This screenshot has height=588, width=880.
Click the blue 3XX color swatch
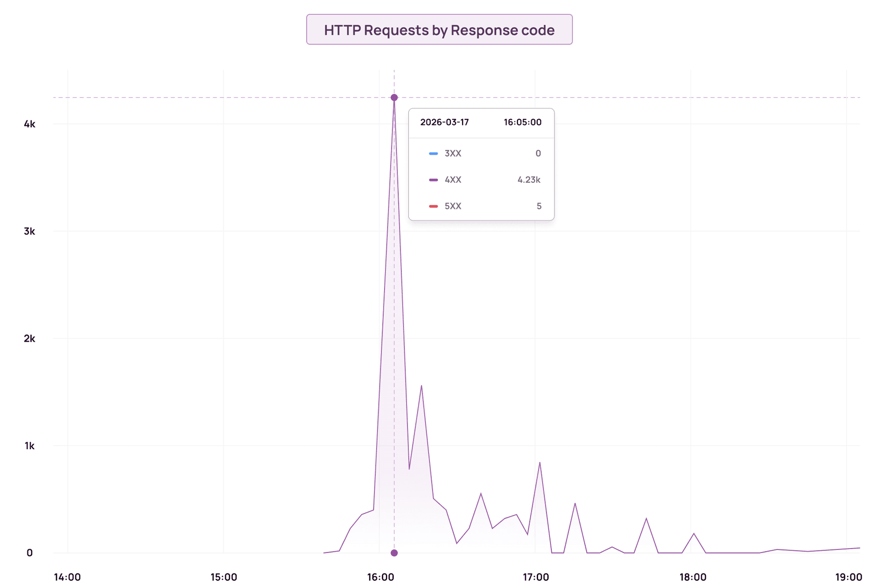point(433,153)
